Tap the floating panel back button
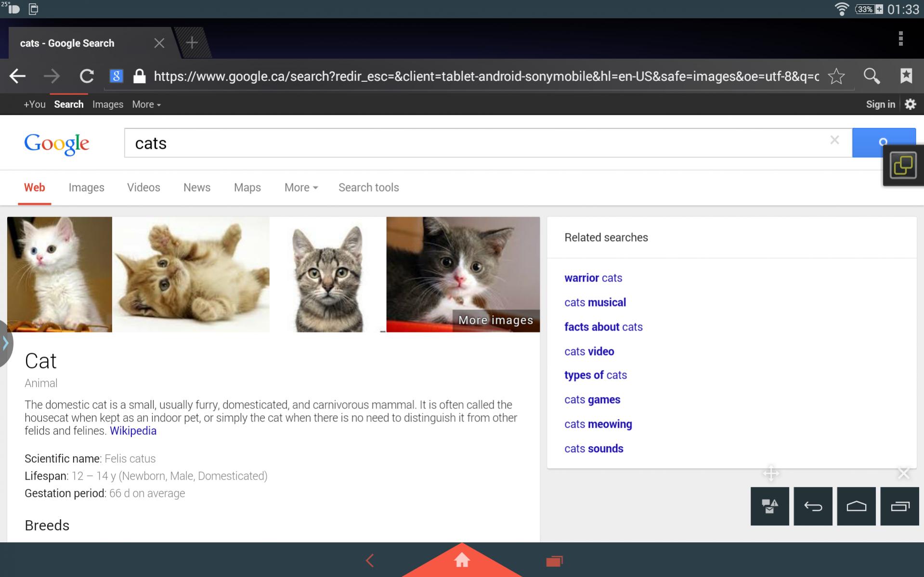The width and height of the screenshot is (924, 577). click(813, 506)
